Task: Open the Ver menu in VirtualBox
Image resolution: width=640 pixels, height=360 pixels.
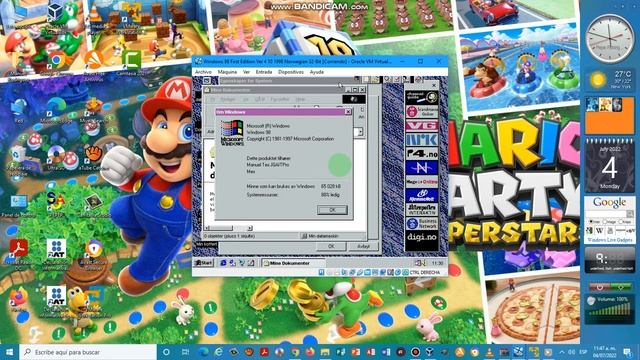Action: tap(246, 72)
